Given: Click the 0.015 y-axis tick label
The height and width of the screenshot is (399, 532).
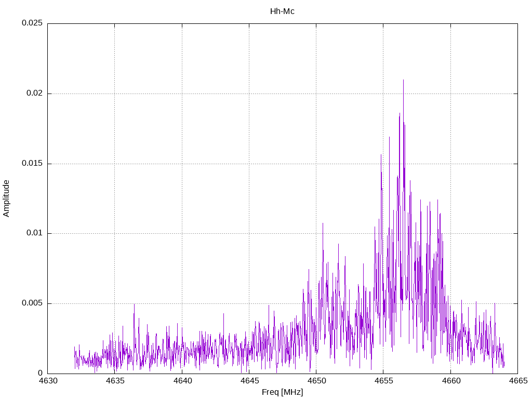Looking at the screenshot, I should (x=32, y=164).
